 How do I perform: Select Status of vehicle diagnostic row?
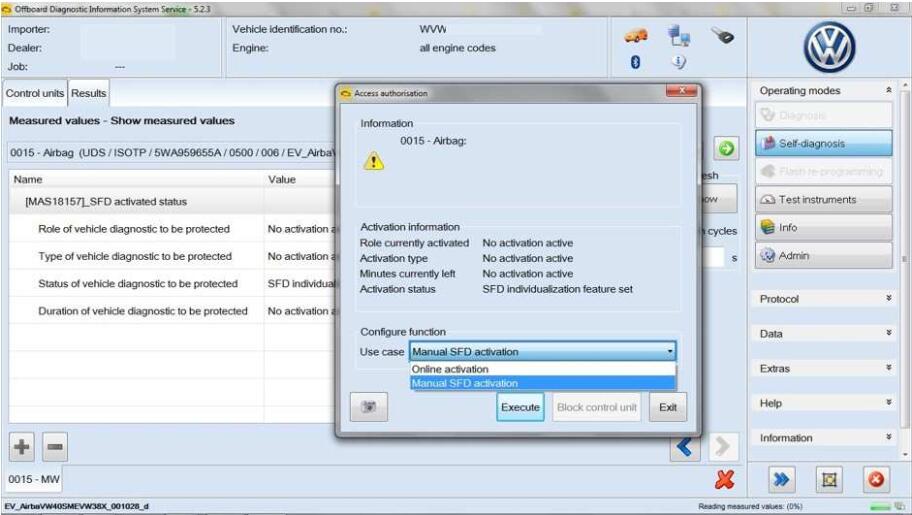pyautogui.click(x=173, y=283)
